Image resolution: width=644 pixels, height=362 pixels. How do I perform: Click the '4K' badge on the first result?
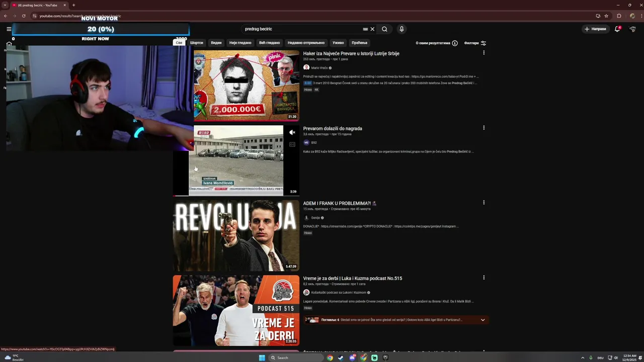coord(316,89)
